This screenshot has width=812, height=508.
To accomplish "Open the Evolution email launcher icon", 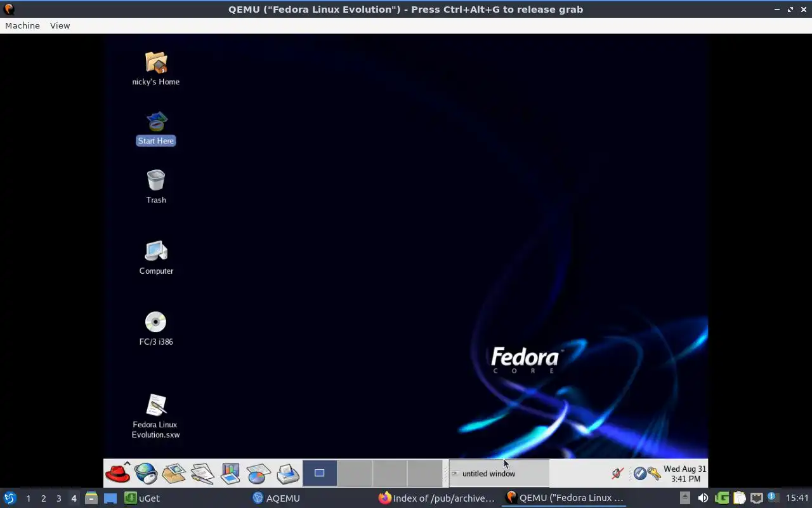I will point(174,473).
